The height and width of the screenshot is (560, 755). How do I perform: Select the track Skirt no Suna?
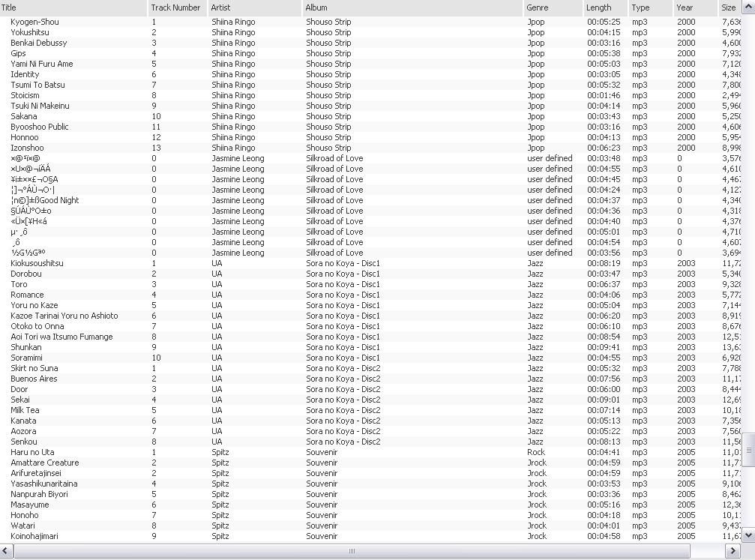point(34,368)
